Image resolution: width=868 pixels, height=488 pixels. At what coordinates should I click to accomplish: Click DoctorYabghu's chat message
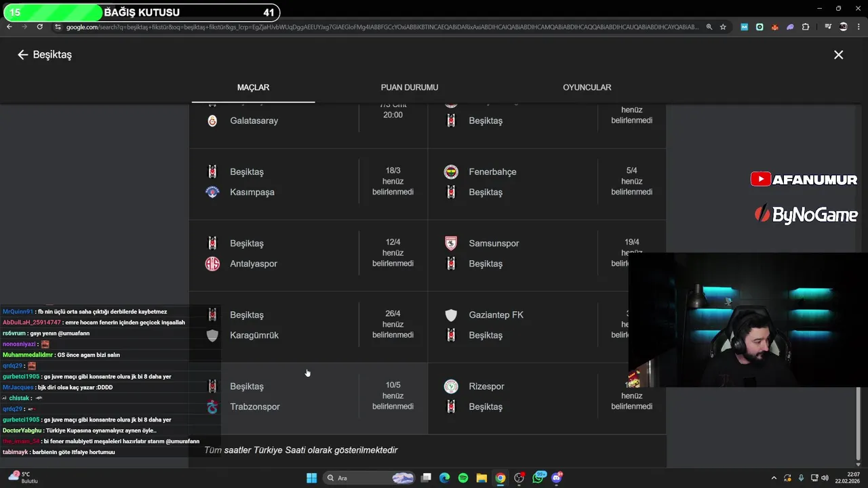point(79,430)
